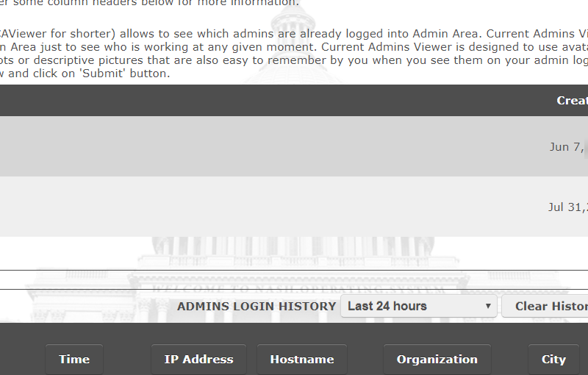Viewport: 588px width, 375px height.
Task: Sort by Organization column header
Action: (437, 360)
